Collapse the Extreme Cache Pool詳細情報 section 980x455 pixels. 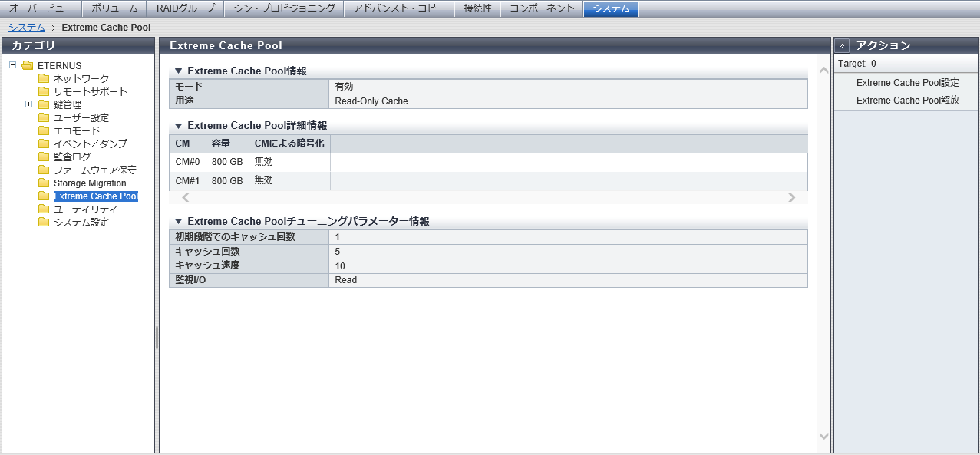178,125
